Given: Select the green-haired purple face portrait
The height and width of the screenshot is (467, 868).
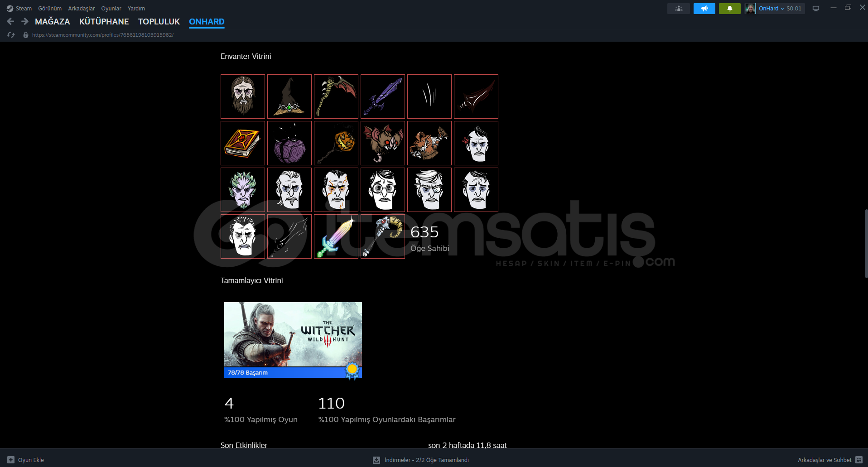Looking at the screenshot, I should tap(243, 190).
